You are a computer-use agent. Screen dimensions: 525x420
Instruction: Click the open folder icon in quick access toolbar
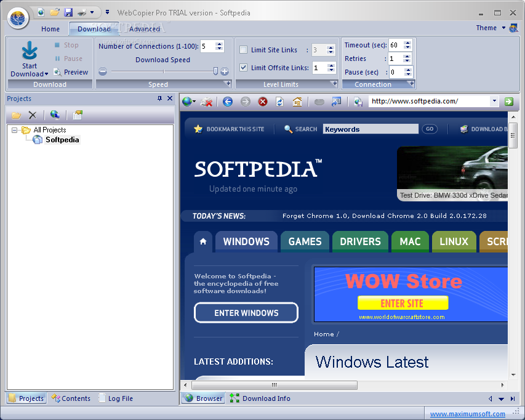[x=55, y=13]
